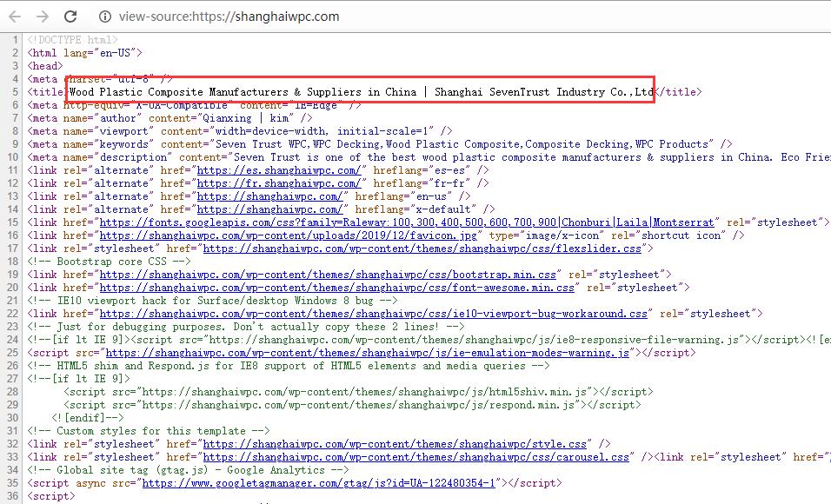Click the 'Global site tag (gtag.js)' comment
This screenshot has width=831, height=504.
(x=188, y=470)
